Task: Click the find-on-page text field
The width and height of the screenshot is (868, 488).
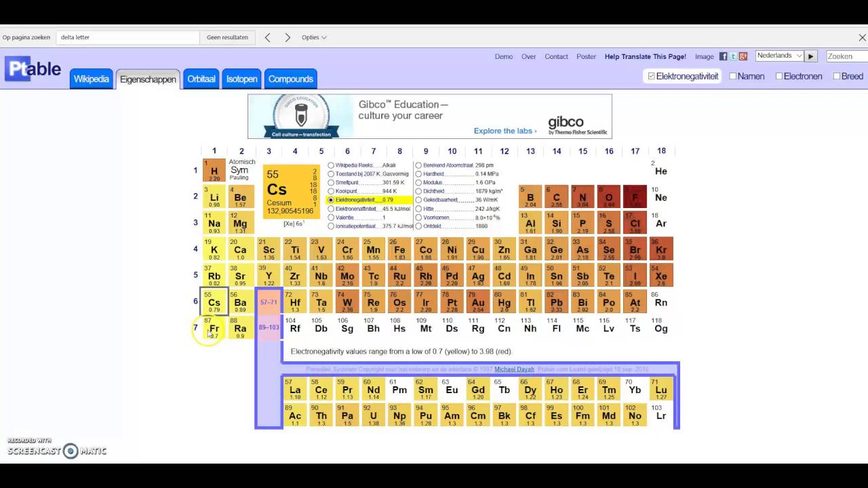Action: 128,37
